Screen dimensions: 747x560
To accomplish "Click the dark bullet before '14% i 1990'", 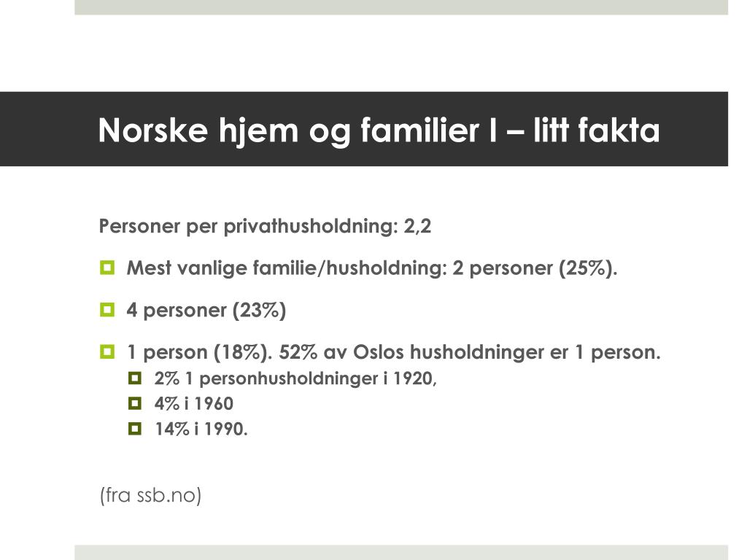I will [135, 429].
